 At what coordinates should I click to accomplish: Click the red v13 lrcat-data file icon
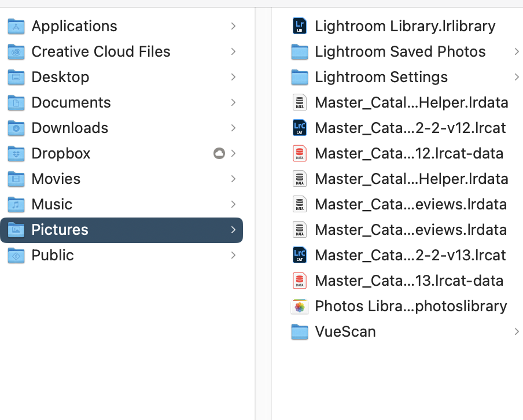[299, 281]
